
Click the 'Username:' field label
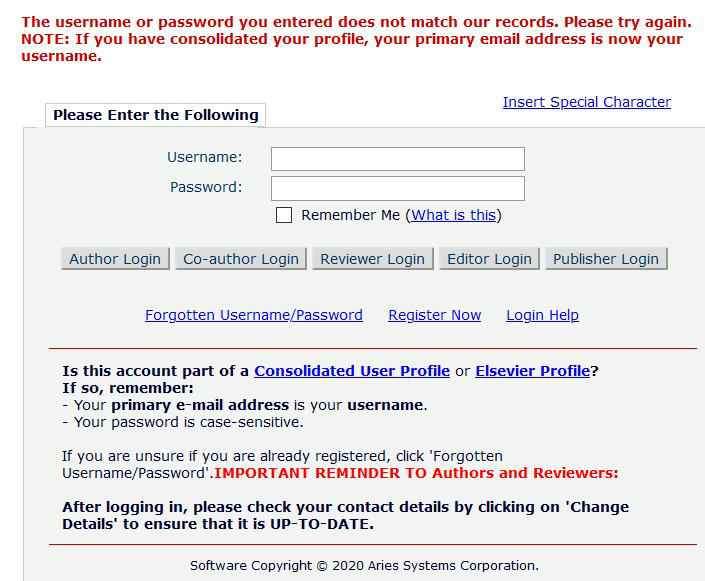tap(204, 157)
